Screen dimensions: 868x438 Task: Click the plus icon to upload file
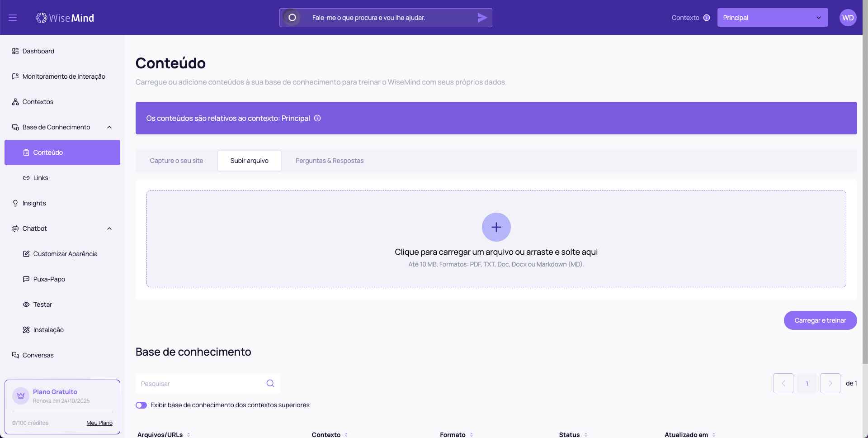pyautogui.click(x=496, y=227)
